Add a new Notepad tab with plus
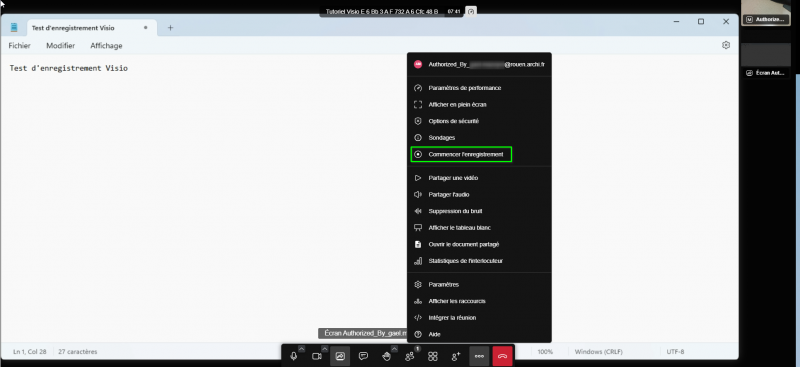This screenshot has width=800, height=367. (x=170, y=28)
